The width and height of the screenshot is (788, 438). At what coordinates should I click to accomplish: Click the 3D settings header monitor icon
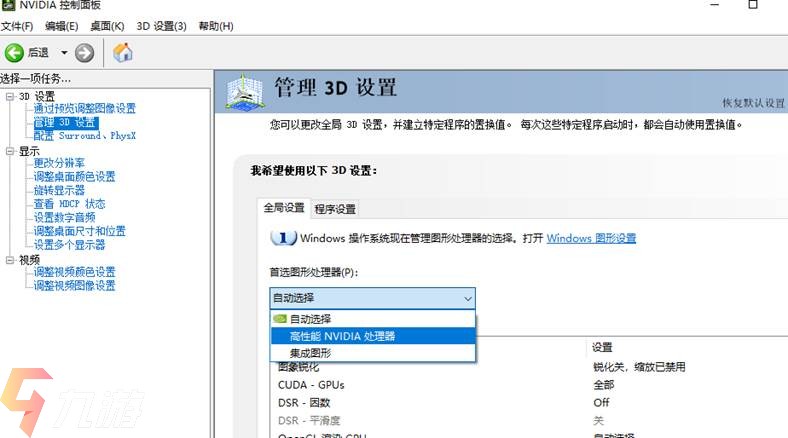[x=245, y=92]
